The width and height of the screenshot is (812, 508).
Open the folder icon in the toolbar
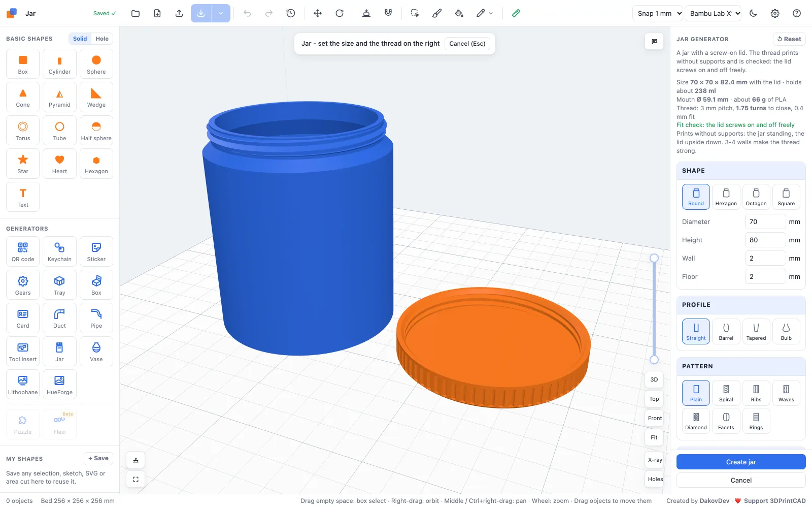136,13
